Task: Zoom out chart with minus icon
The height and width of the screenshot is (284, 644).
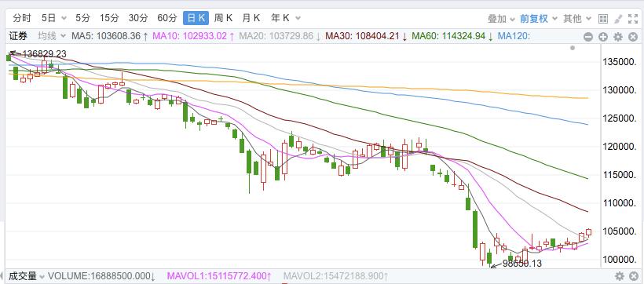Action: (588, 37)
